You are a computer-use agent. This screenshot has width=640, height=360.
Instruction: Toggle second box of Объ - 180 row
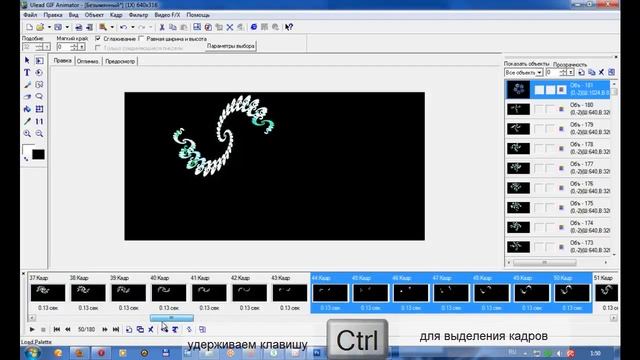click(x=550, y=109)
